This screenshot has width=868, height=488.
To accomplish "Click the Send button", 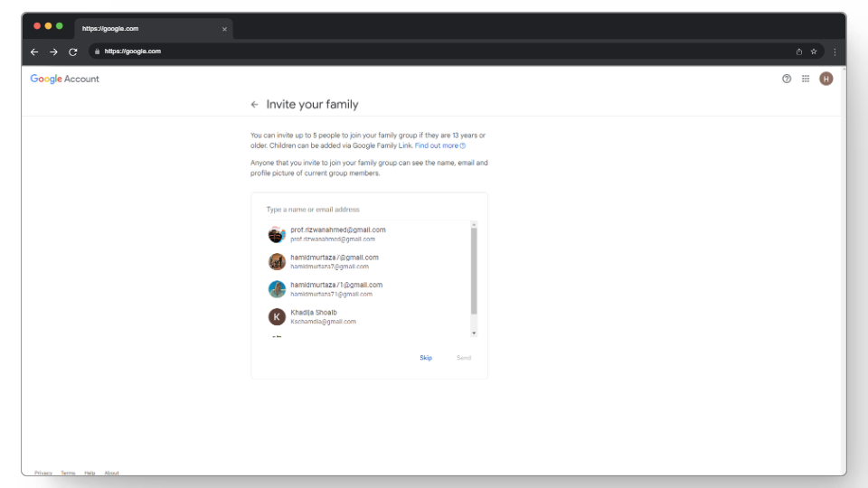I will [464, 358].
